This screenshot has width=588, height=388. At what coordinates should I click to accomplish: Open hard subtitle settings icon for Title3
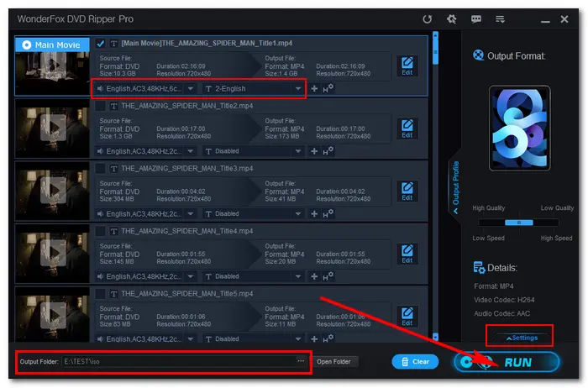point(328,213)
